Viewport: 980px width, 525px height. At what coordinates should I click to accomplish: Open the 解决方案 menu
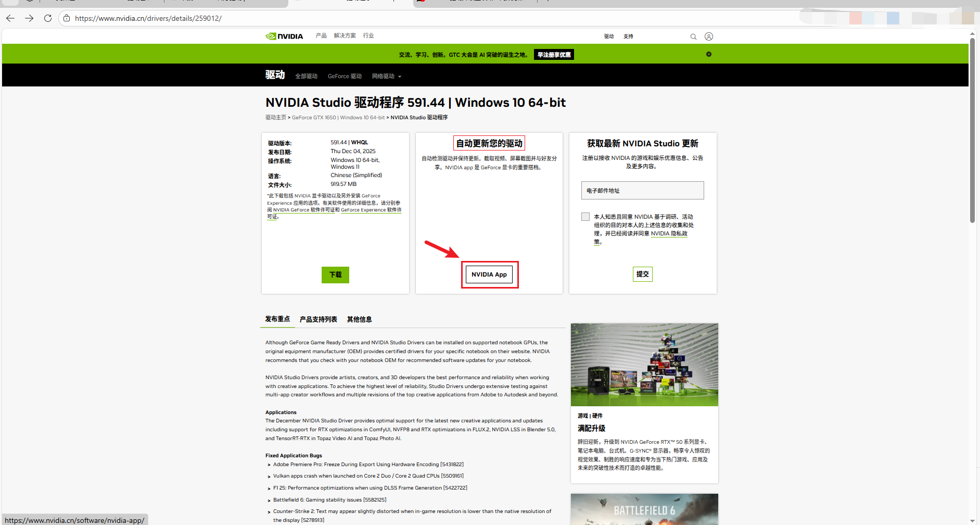(345, 35)
